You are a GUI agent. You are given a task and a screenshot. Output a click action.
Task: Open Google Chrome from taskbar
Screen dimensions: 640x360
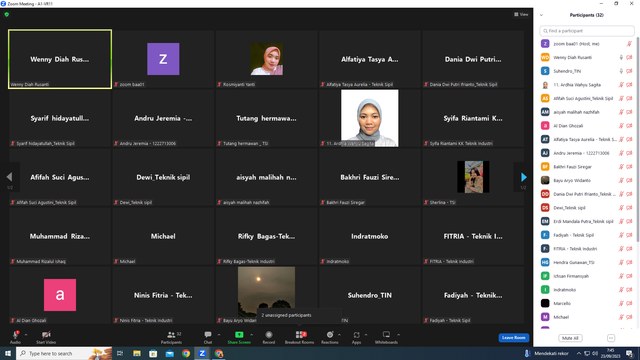point(186,353)
